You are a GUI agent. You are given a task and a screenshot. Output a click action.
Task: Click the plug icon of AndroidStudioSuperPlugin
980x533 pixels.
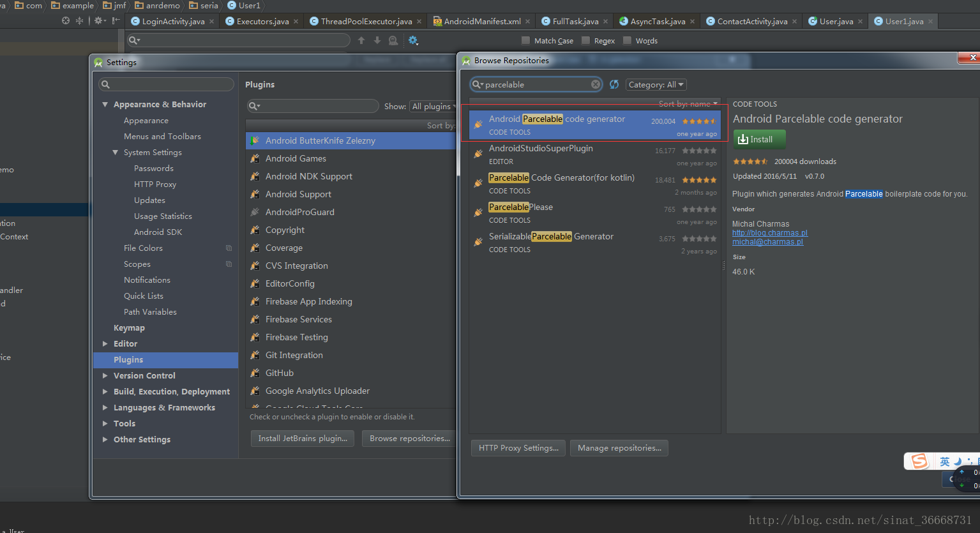pos(478,153)
